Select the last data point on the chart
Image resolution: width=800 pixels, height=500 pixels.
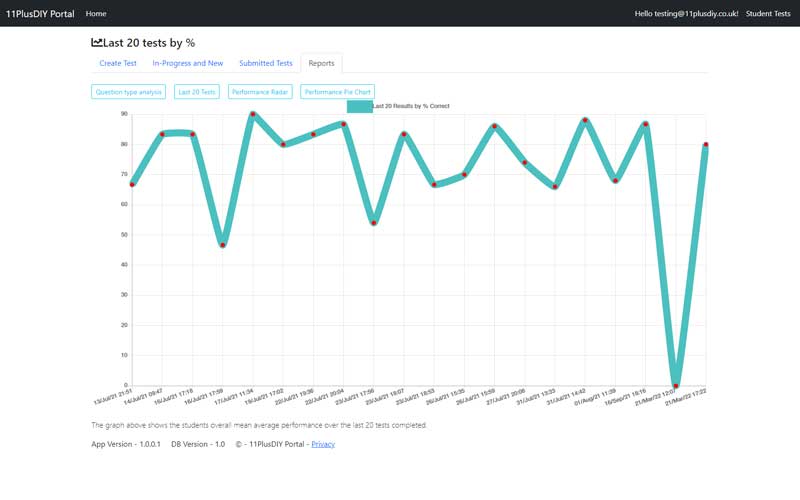click(706, 144)
